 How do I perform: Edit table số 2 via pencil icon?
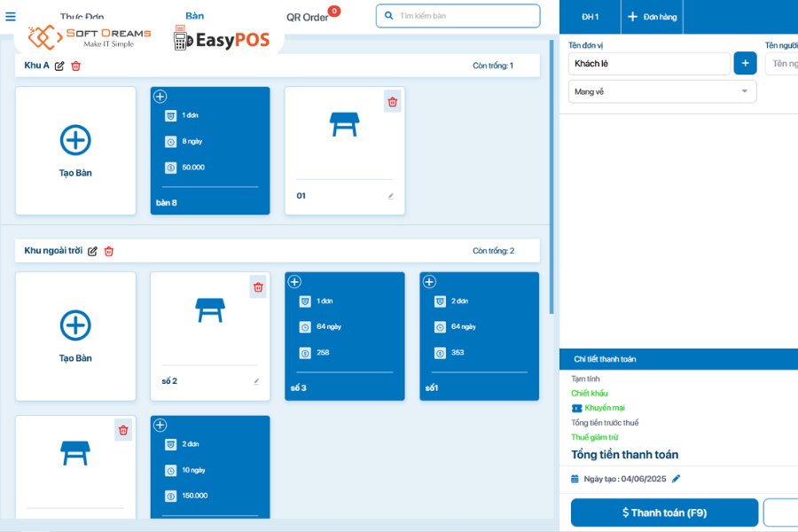tap(256, 380)
